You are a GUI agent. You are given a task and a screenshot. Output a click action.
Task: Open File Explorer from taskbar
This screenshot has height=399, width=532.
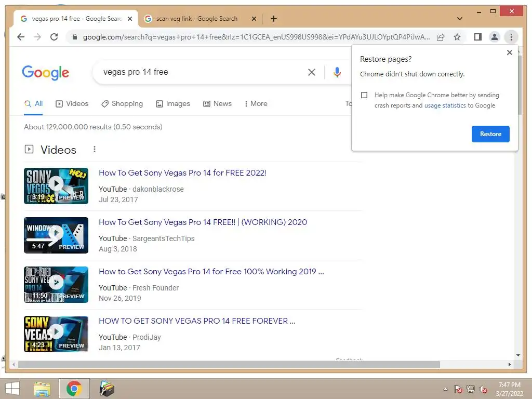42,389
